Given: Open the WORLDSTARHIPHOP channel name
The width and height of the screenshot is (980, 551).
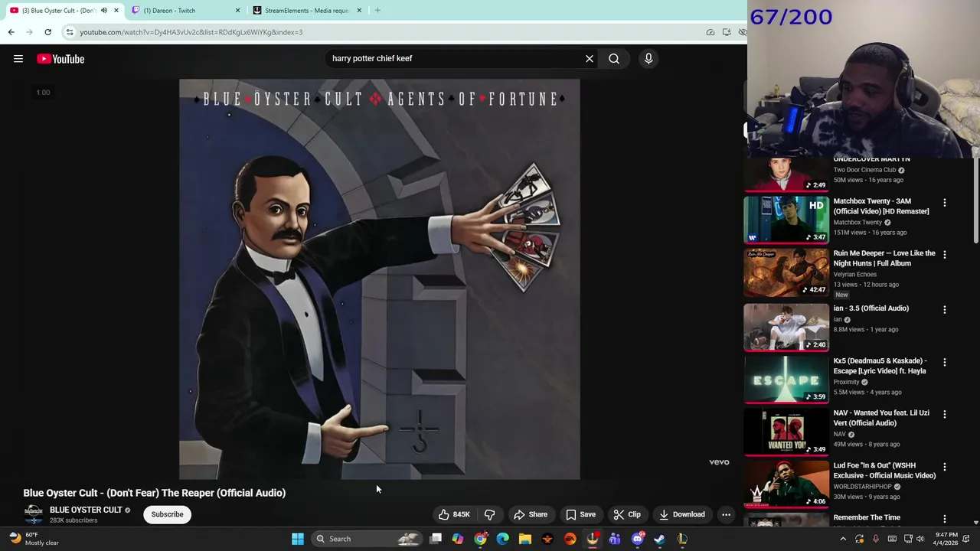Looking at the screenshot, I should point(862,487).
